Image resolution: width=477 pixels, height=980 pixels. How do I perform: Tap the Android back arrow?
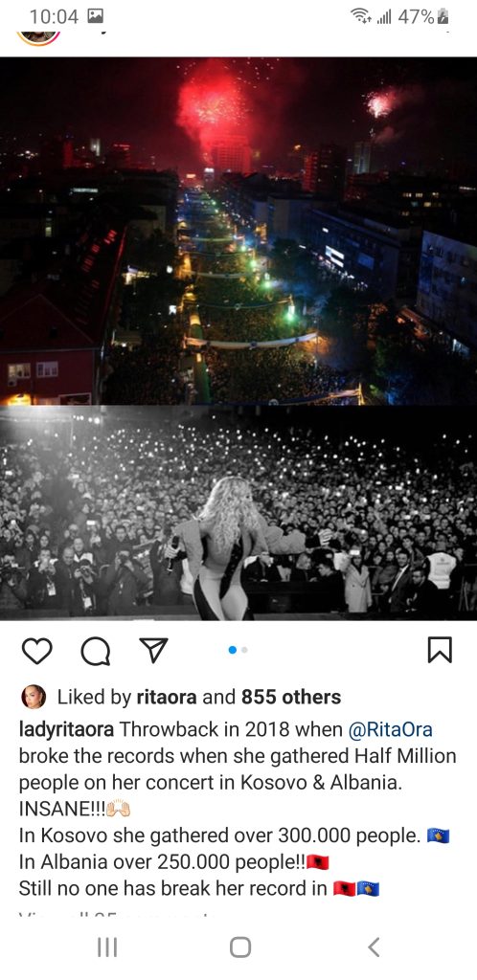click(374, 947)
